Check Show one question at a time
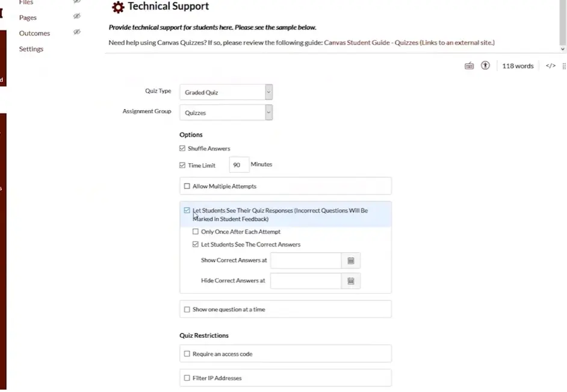The height and width of the screenshot is (392, 567). [187, 310]
